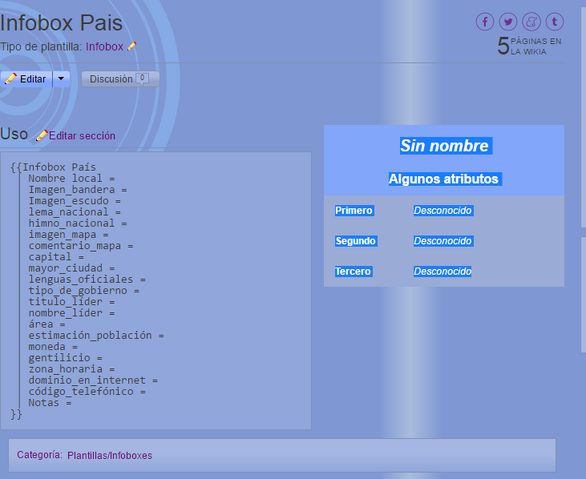Screen dimensions: 586x479
Task: Click the 'Notas =' code line
Action: click(x=50, y=402)
